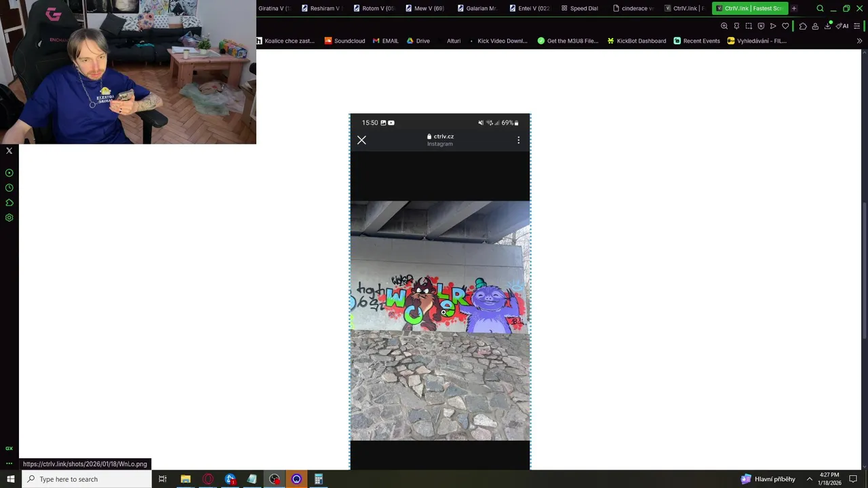868x488 pixels.
Task: Open the red Opera icon on taskbar
Action: click(x=208, y=479)
